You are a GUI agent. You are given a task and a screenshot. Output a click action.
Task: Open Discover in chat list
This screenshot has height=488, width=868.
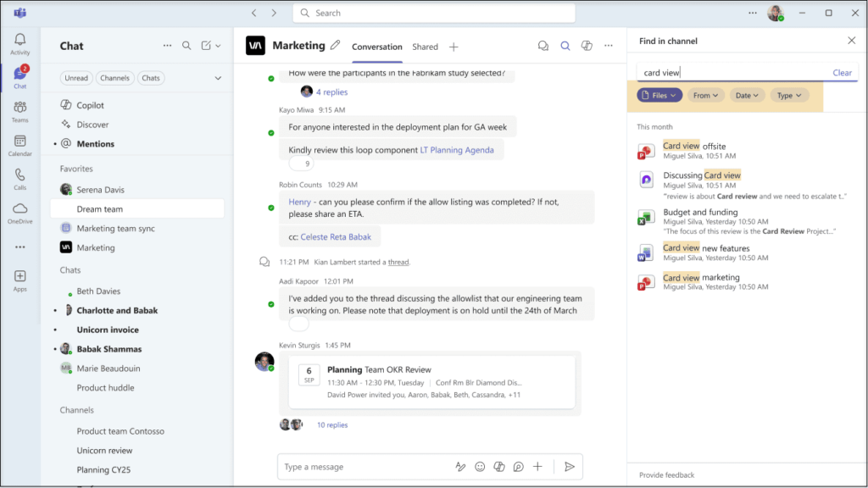pyautogui.click(x=92, y=125)
